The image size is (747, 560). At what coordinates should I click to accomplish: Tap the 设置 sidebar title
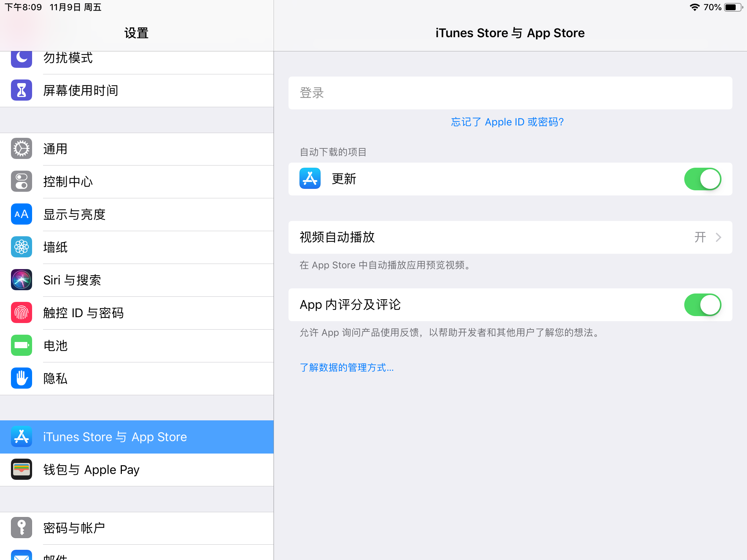[x=136, y=33]
